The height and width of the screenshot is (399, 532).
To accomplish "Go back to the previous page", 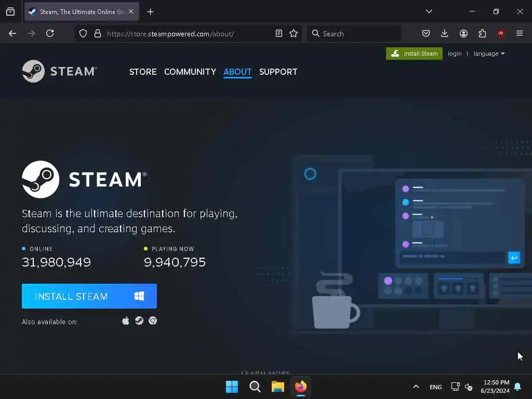I will 12,33.
